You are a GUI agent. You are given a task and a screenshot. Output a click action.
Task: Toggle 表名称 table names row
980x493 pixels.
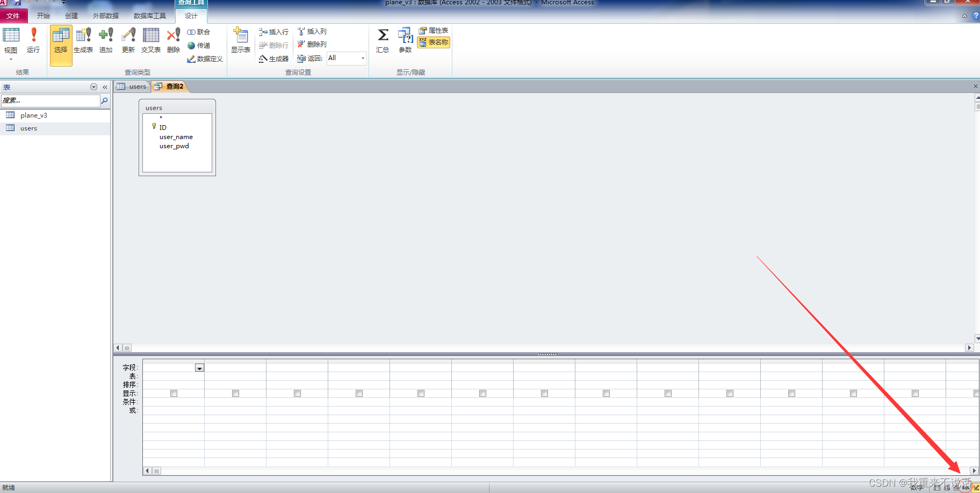pos(434,42)
